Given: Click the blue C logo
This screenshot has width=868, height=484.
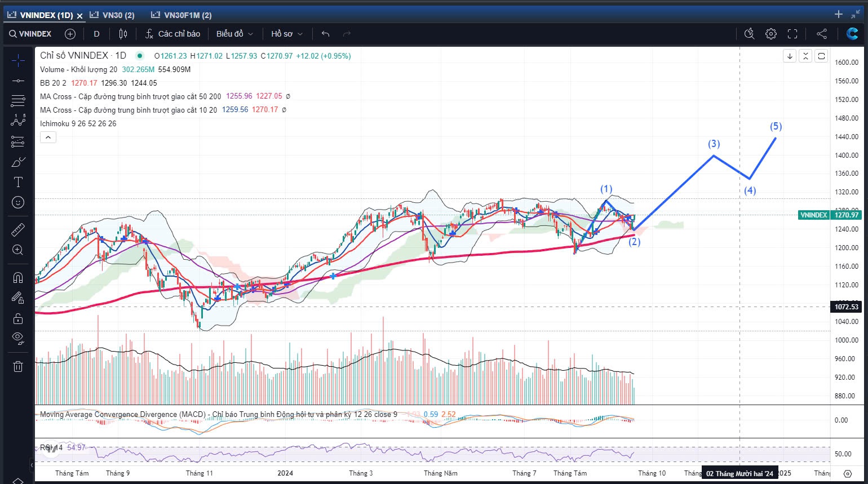Looking at the screenshot, I should click(x=852, y=34).
